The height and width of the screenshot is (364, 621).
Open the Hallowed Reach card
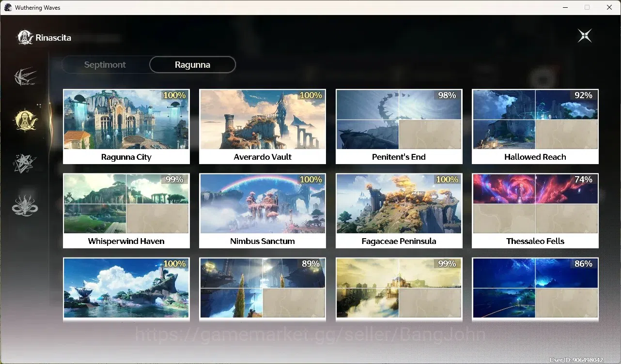pos(535,126)
